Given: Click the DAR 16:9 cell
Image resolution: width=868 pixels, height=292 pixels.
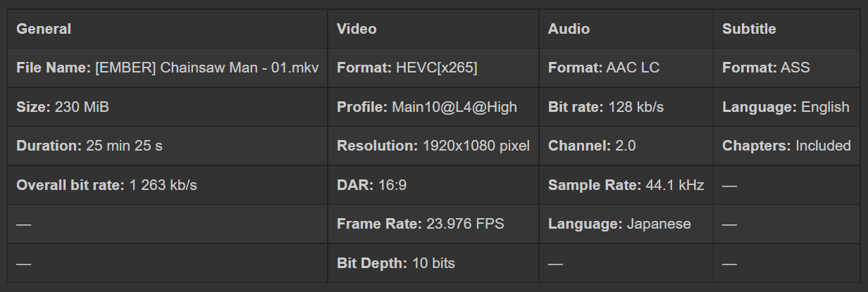Looking at the screenshot, I should [371, 185].
